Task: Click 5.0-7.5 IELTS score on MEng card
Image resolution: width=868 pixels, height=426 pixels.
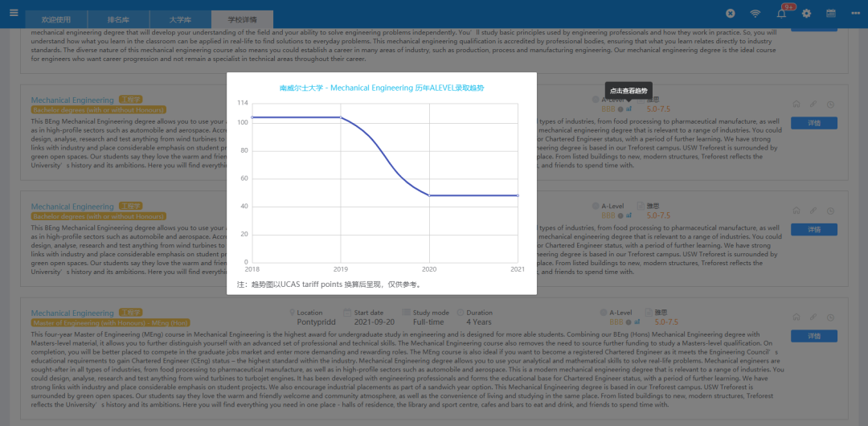Action: tap(666, 322)
